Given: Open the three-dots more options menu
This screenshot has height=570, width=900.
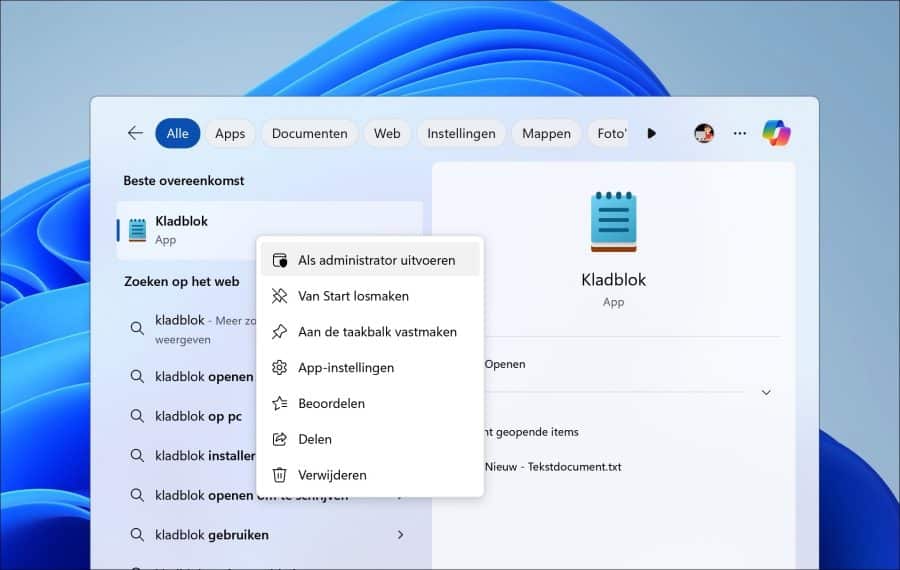Looking at the screenshot, I should [740, 133].
